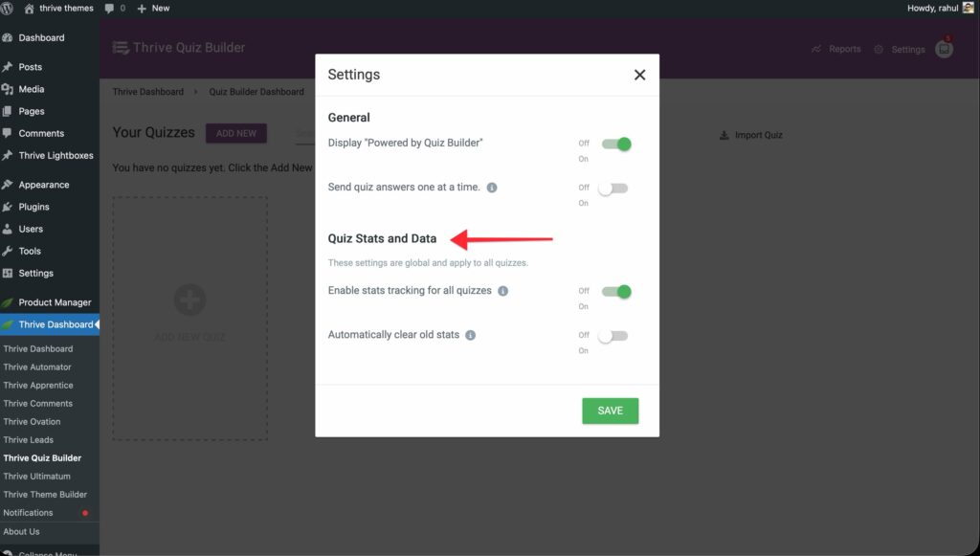Open the New content dropdown in admin bar

[x=153, y=8]
